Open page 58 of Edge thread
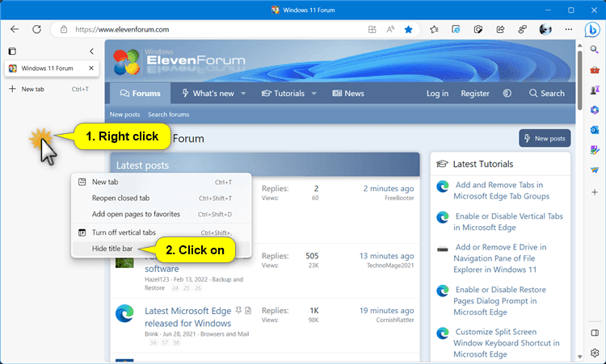Image resolution: width=606 pixels, height=364 pixels. click(x=176, y=342)
